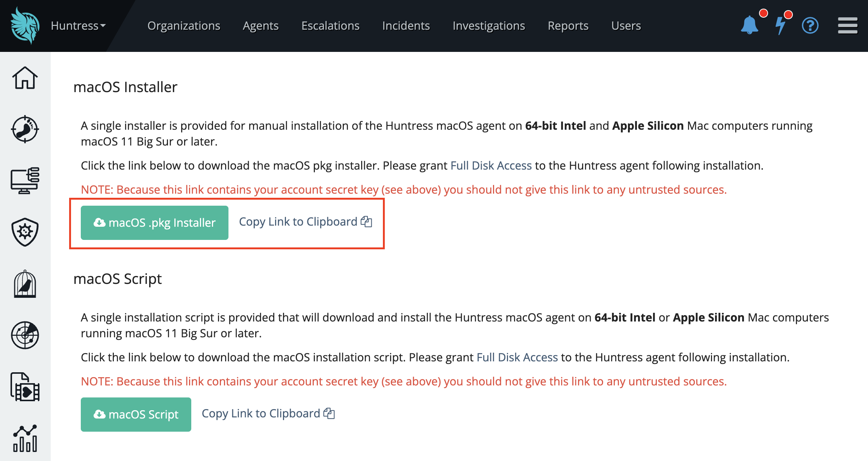Expand the Huntress account dropdown
The height and width of the screenshot is (461, 868).
click(77, 26)
